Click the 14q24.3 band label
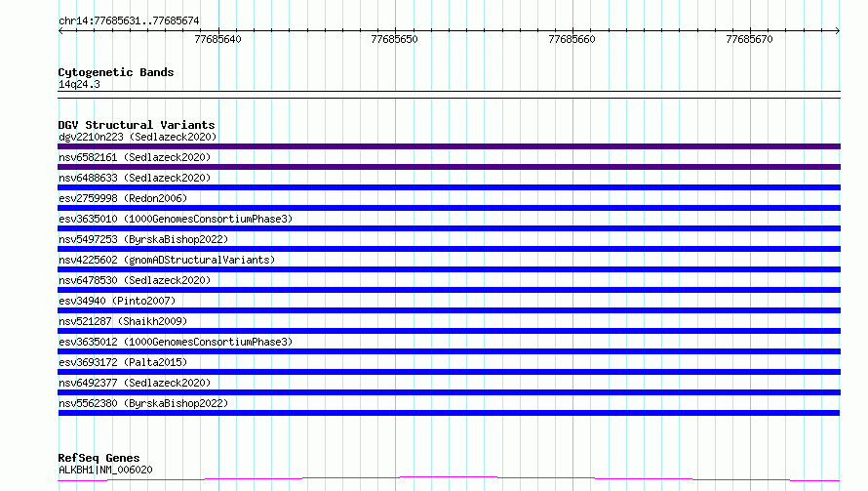The image size is (868, 491). click(x=79, y=84)
